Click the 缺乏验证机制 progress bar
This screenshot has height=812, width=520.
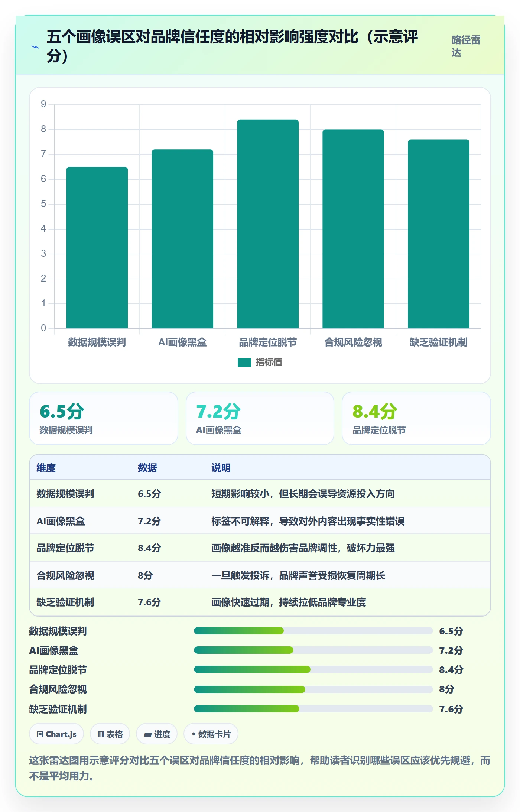click(313, 709)
